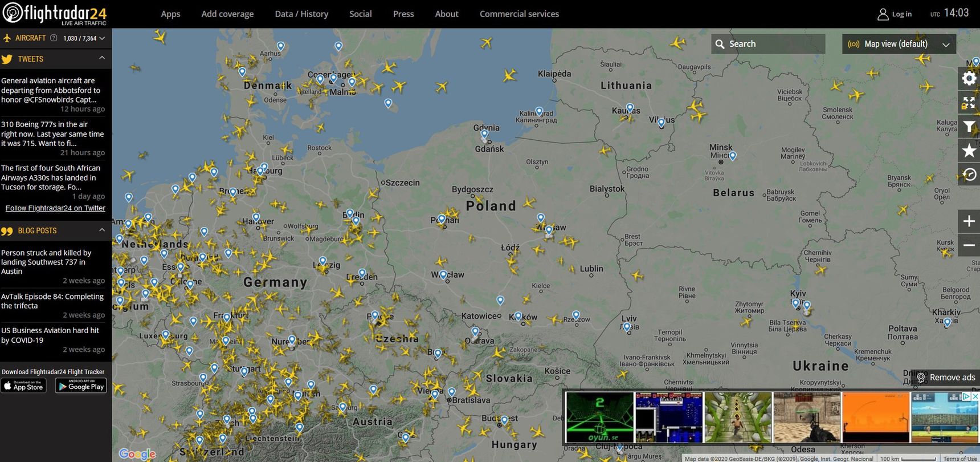The height and width of the screenshot is (462, 980).
Task: Select the airport pin at Vilnius
Action: pyautogui.click(x=661, y=123)
